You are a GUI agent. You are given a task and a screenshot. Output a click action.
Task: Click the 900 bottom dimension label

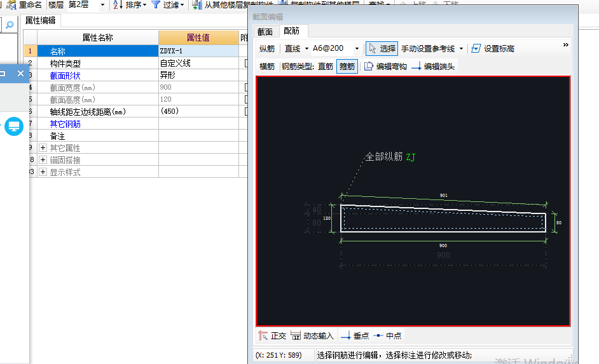pyautogui.click(x=443, y=245)
